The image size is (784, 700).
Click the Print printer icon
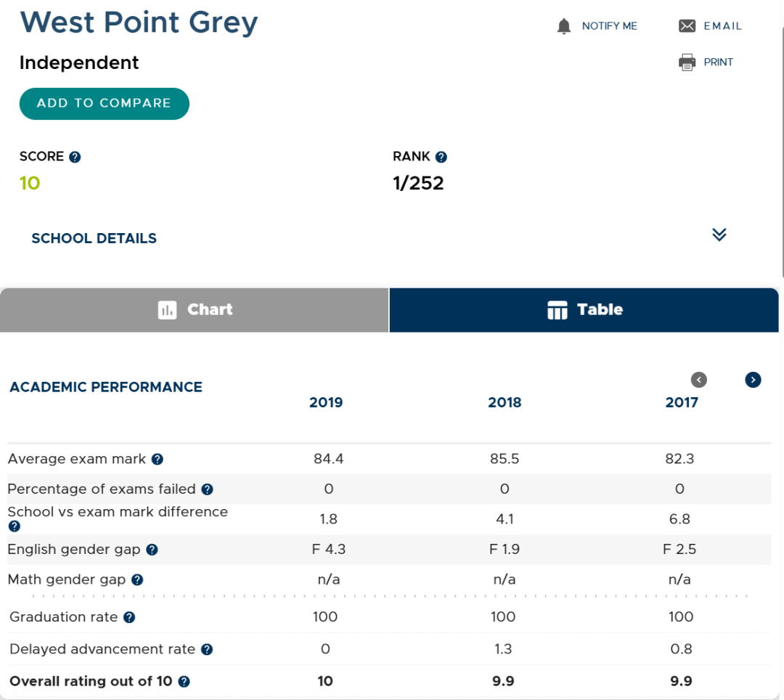(x=687, y=62)
